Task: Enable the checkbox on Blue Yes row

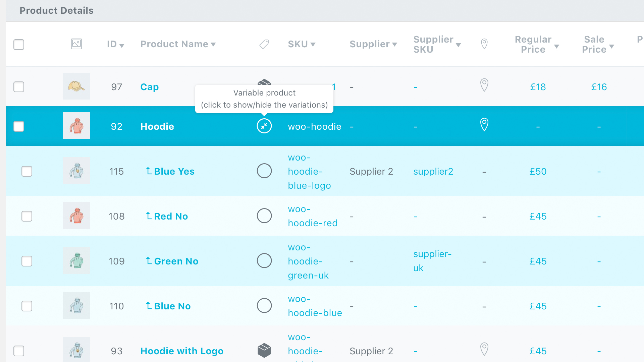Action: 26,171
